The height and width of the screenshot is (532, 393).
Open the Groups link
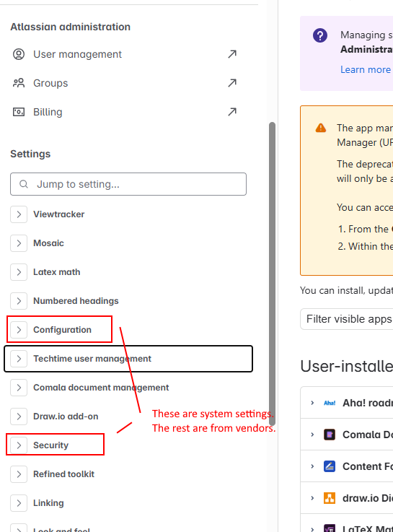tap(50, 83)
